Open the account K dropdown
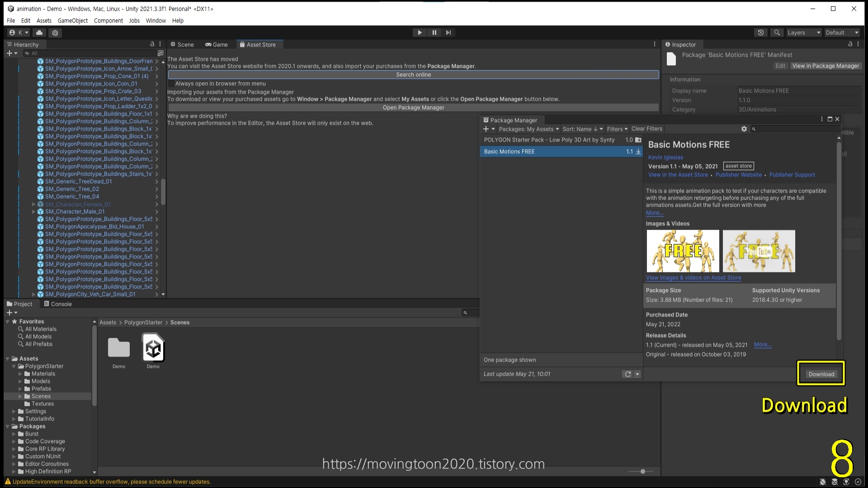 coord(19,33)
